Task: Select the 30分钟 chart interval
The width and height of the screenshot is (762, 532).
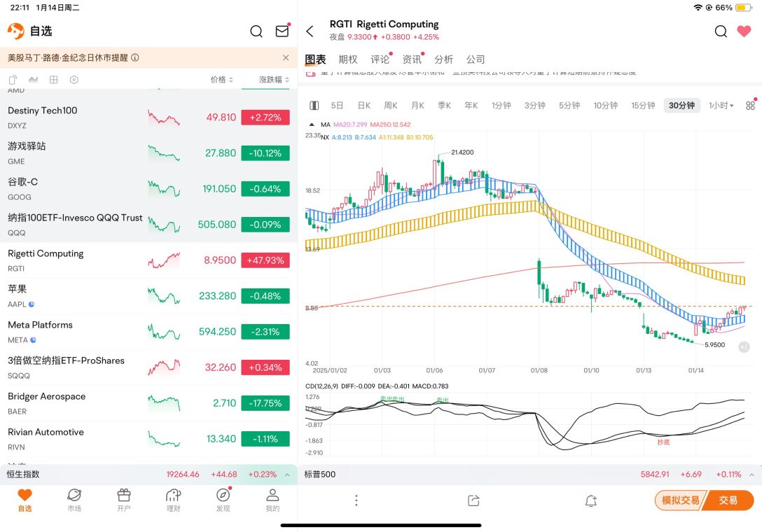Action: pyautogui.click(x=682, y=106)
